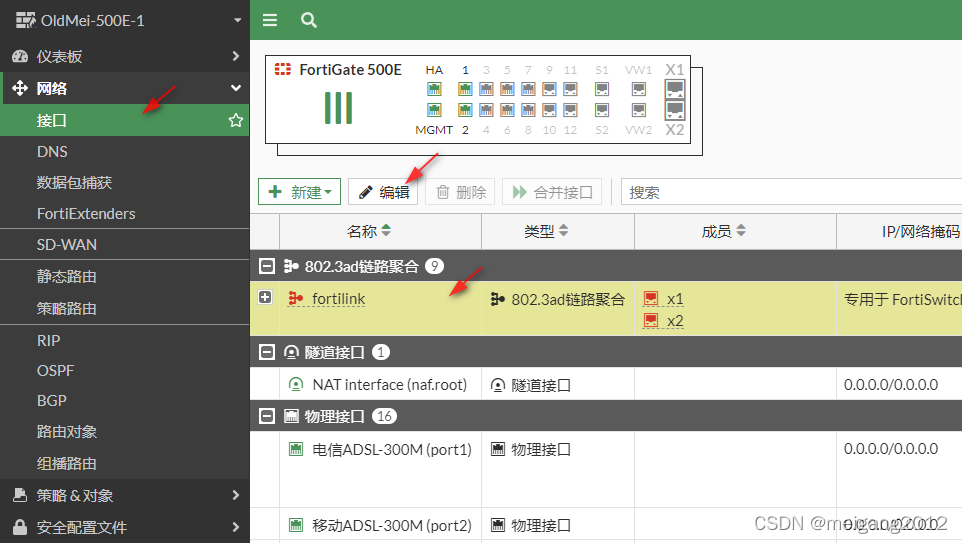
Task: Select fortilink interface row
Action: click(606, 309)
